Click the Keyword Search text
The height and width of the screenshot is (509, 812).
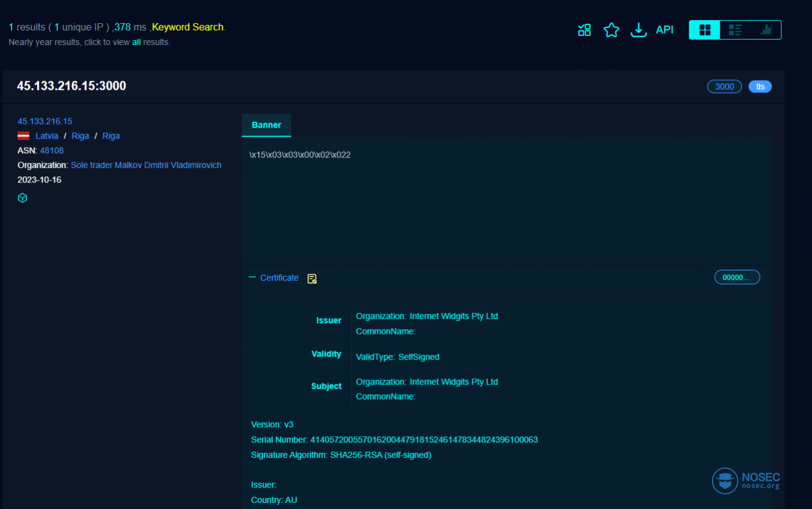[x=187, y=27]
